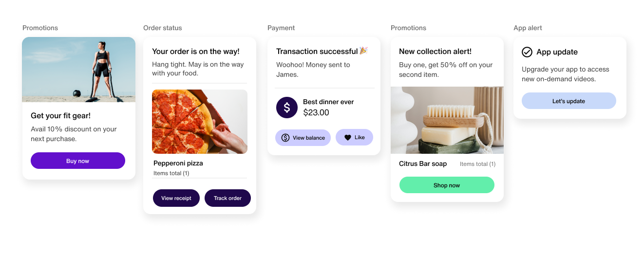The image size is (644, 254).
Task: Click the checkmark circle App update icon
Action: [527, 52]
